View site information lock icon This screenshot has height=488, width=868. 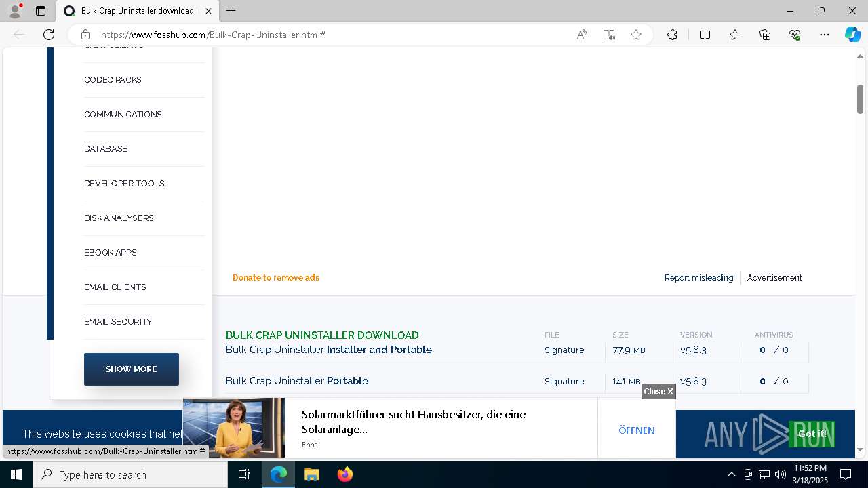(85, 35)
